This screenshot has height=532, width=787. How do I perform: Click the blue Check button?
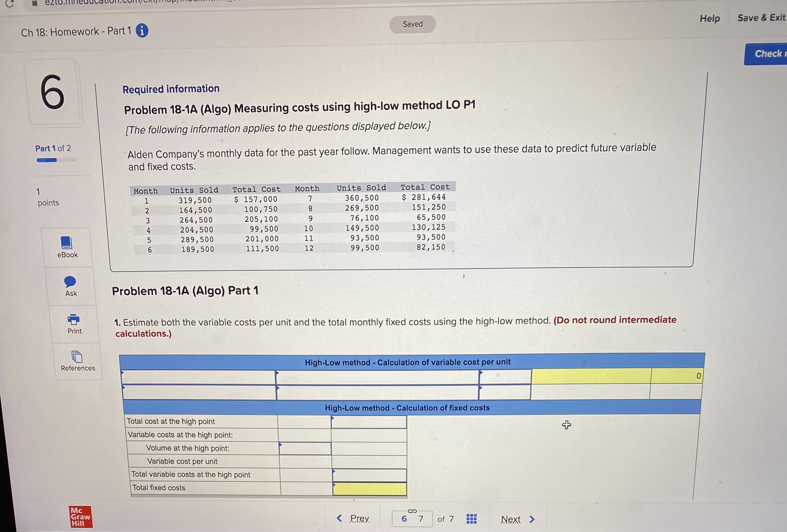[x=766, y=54]
